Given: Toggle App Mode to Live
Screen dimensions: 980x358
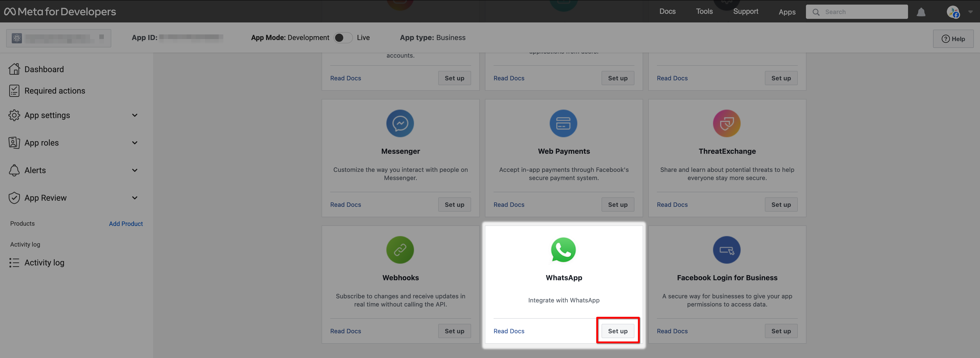Looking at the screenshot, I should pos(343,38).
